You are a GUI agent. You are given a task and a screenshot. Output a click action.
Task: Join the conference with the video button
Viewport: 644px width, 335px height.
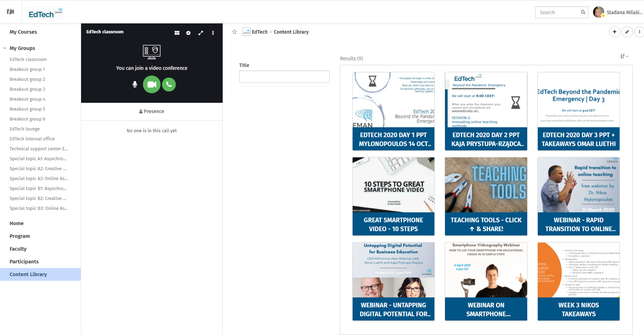click(152, 84)
